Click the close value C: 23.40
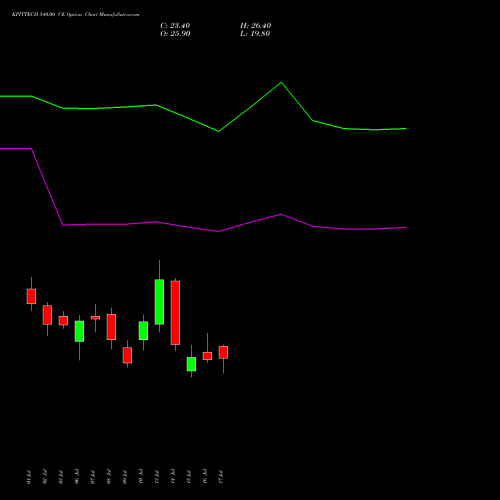The height and width of the screenshot is (500, 500). (x=175, y=26)
